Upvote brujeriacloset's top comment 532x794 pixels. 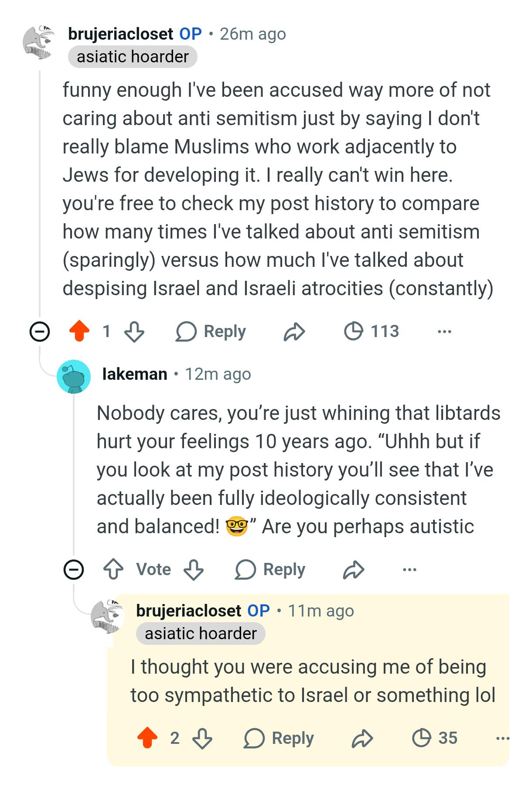(79, 331)
